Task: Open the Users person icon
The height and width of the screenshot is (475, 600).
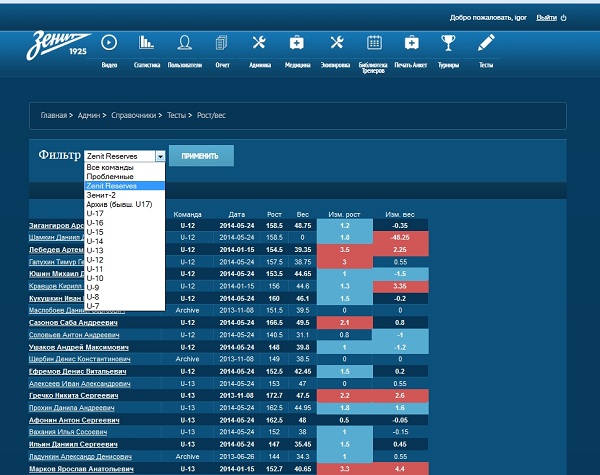Action: pos(184,42)
